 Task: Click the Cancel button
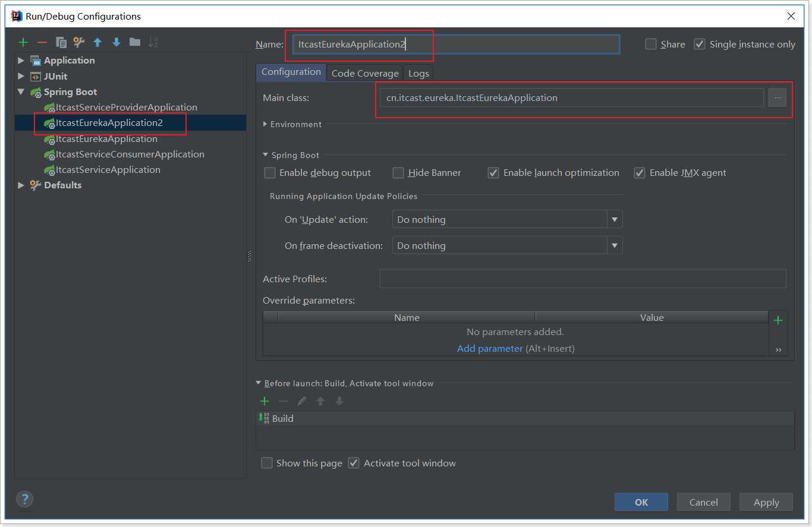[x=704, y=502]
